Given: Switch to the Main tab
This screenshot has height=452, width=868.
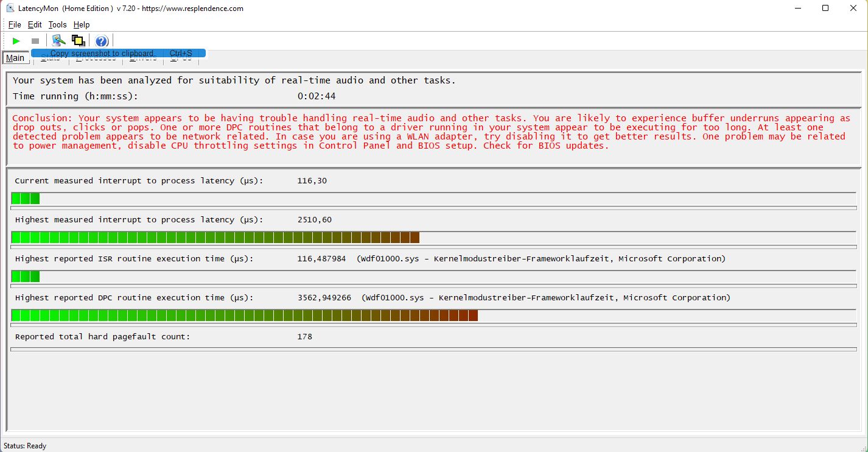Looking at the screenshot, I should point(15,58).
